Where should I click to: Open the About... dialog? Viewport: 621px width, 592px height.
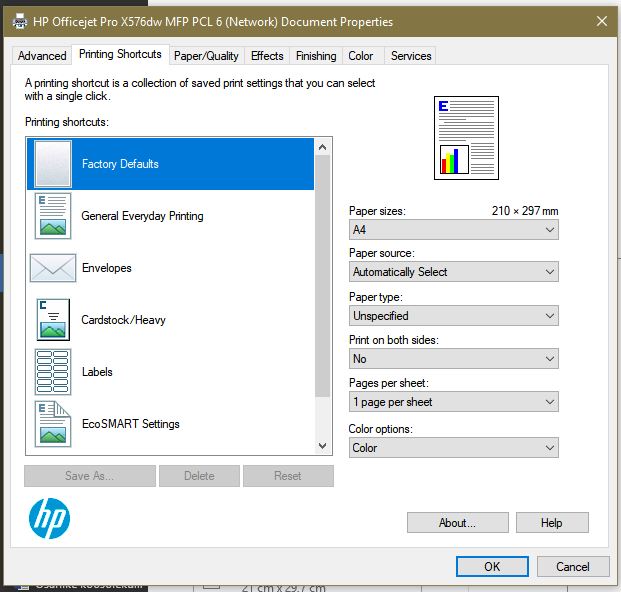coord(457,523)
